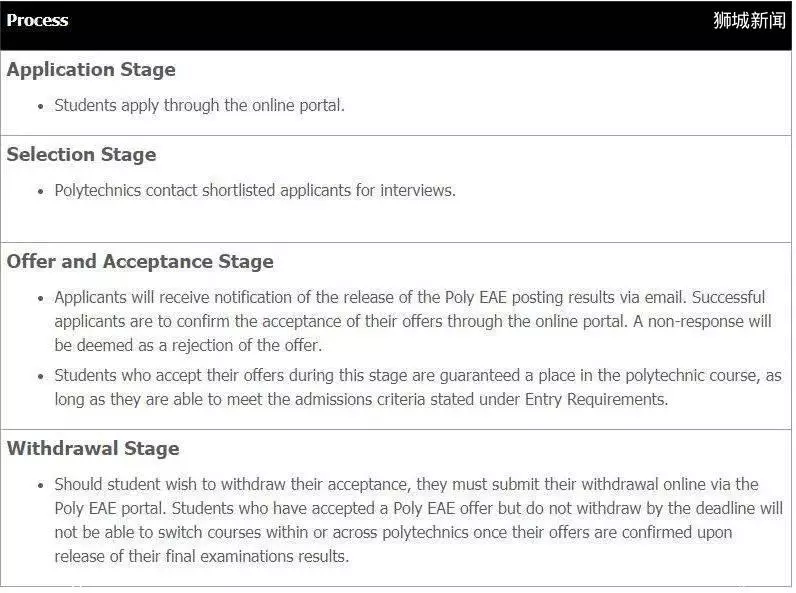Click bullet point beside Students apply line

coord(41,107)
